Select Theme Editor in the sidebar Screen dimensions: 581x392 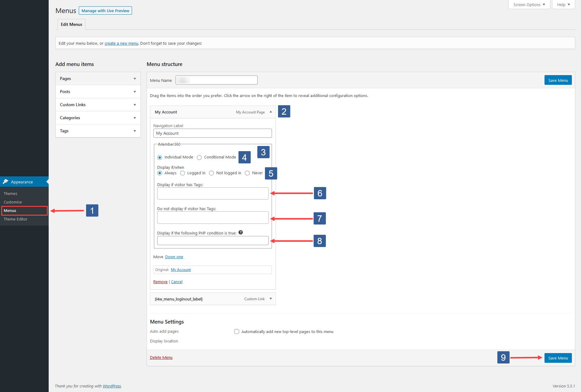pos(15,219)
